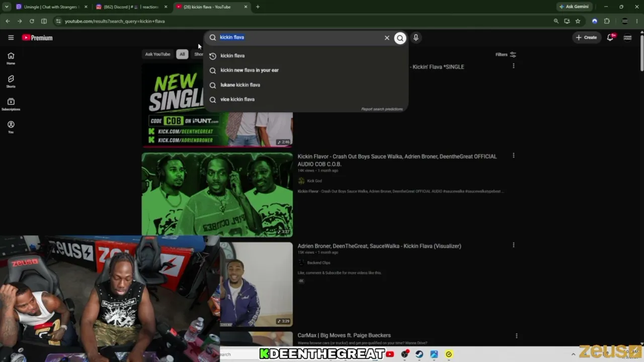Open the Kickin Flava (Visualizer) video title
This screenshot has width=644, height=362.
coord(379,246)
